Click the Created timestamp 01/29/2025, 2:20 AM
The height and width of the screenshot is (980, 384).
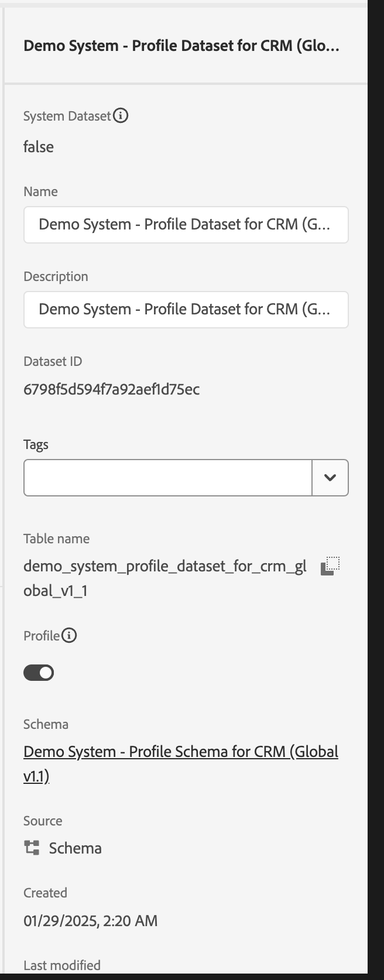coord(90,921)
